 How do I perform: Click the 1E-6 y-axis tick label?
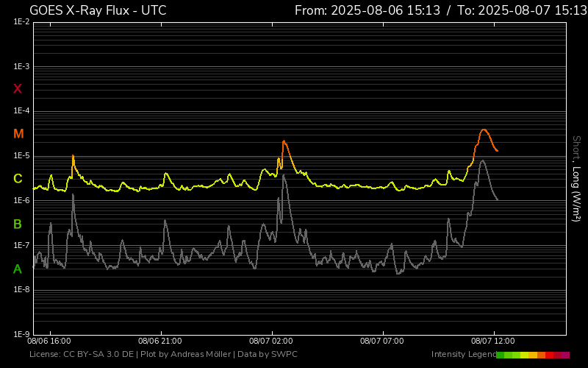click(21, 201)
